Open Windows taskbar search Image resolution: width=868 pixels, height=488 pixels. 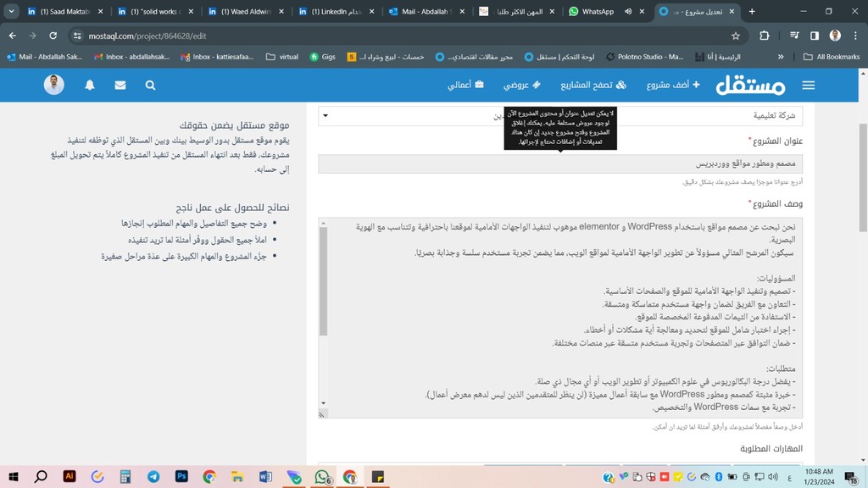41,476
